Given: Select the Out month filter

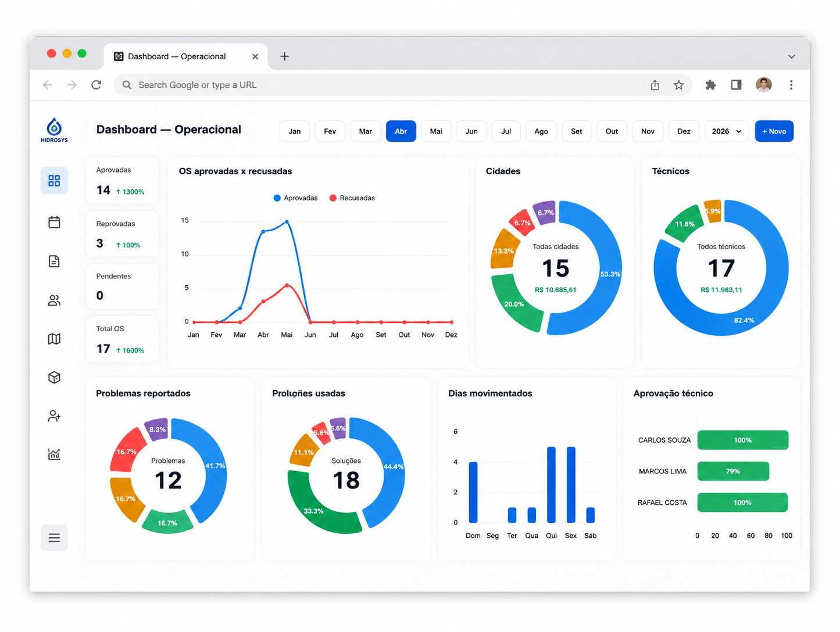Looking at the screenshot, I should click(612, 131).
